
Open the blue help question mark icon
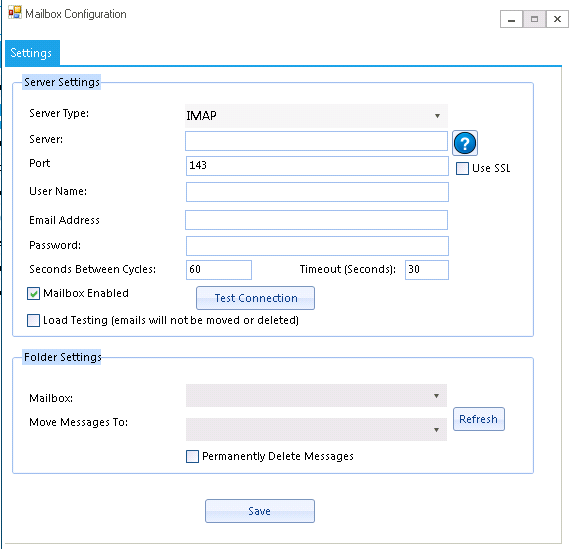point(465,143)
